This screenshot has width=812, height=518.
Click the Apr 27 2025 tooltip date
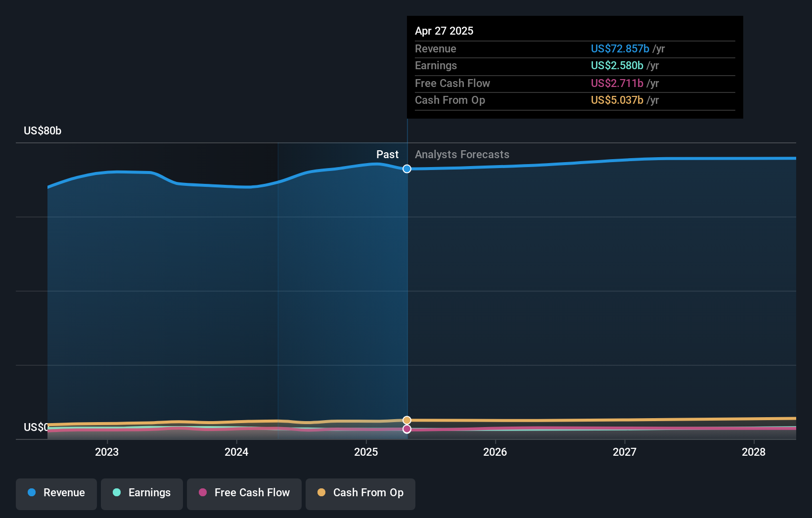click(x=444, y=31)
